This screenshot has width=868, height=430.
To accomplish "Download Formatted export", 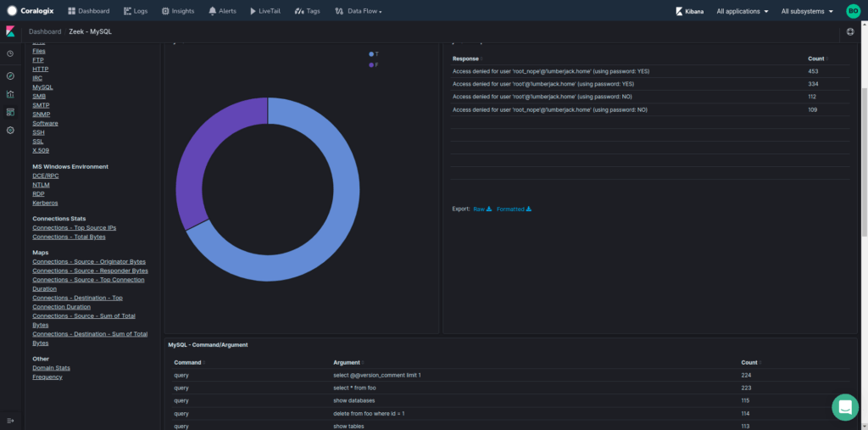I will tap(514, 209).
